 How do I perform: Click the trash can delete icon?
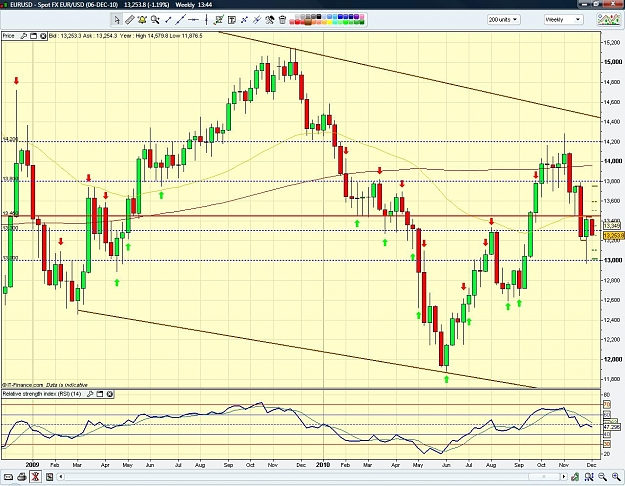282,20
